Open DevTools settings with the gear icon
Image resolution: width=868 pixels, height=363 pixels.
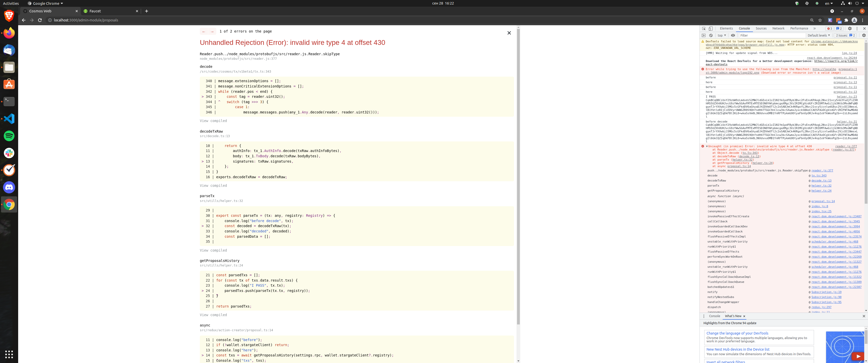tap(850, 29)
